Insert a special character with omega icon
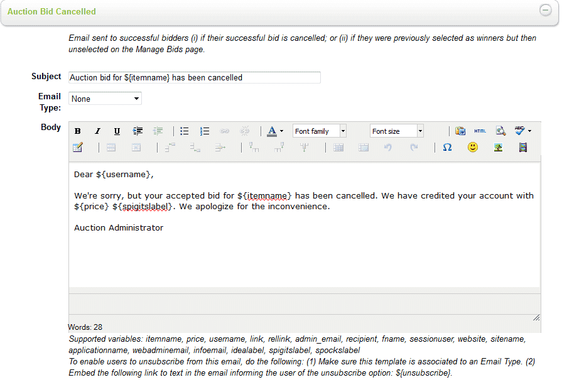Screen dimensions: 562x392 pyautogui.click(x=447, y=148)
